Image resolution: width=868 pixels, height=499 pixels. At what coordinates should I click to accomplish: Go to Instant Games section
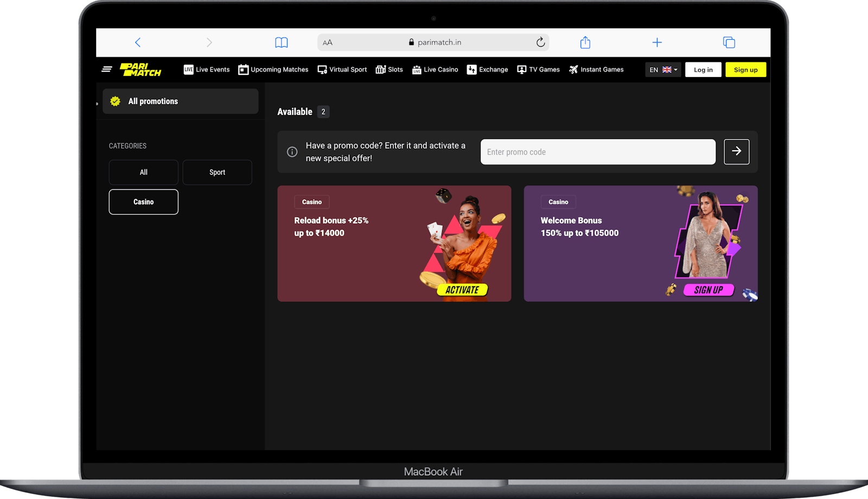[x=596, y=70]
